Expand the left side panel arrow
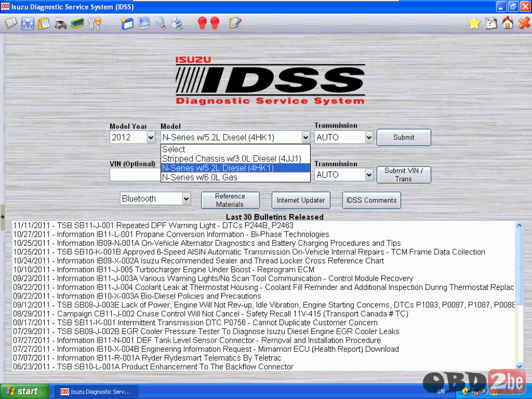Viewport: 532px width, 399px height. [x=2, y=217]
